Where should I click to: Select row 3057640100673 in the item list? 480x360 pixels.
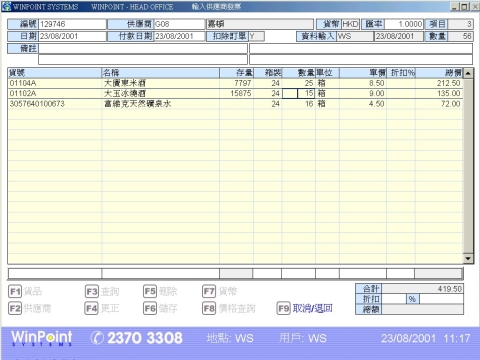235,104
